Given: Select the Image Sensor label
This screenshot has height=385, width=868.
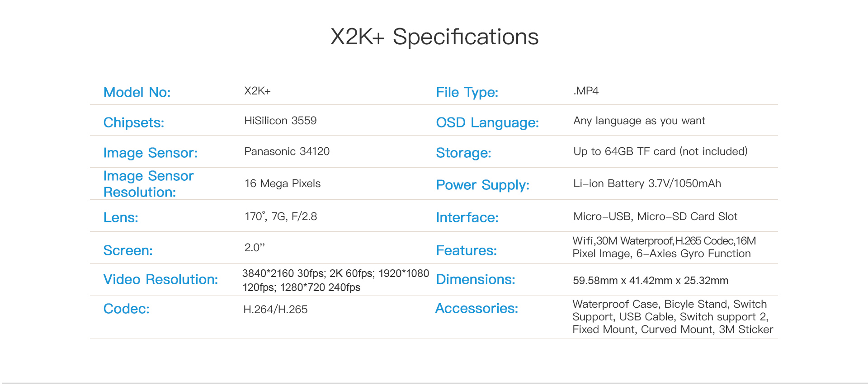Looking at the screenshot, I should pyautogui.click(x=150, y=153).
